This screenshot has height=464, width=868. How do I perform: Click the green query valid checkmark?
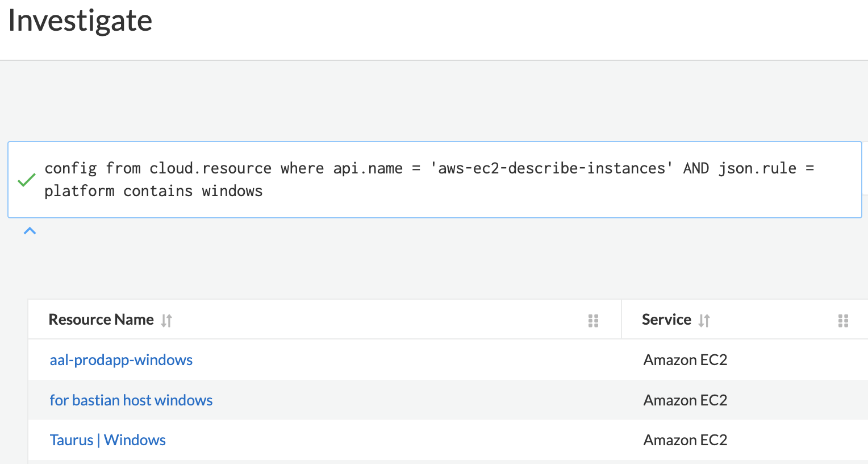pyautogui.click(x=27, y=180)
